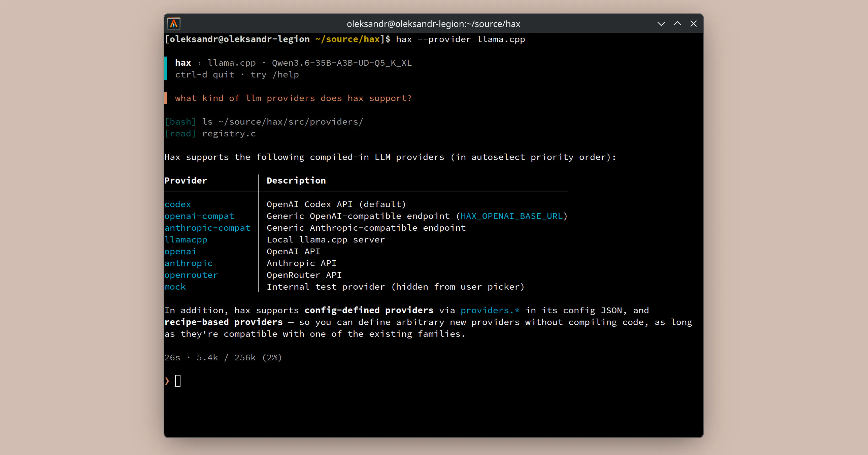This screenshot has height=455, width=868.
Task: Click the '[read]' tool tag
Action: (180, 134)
